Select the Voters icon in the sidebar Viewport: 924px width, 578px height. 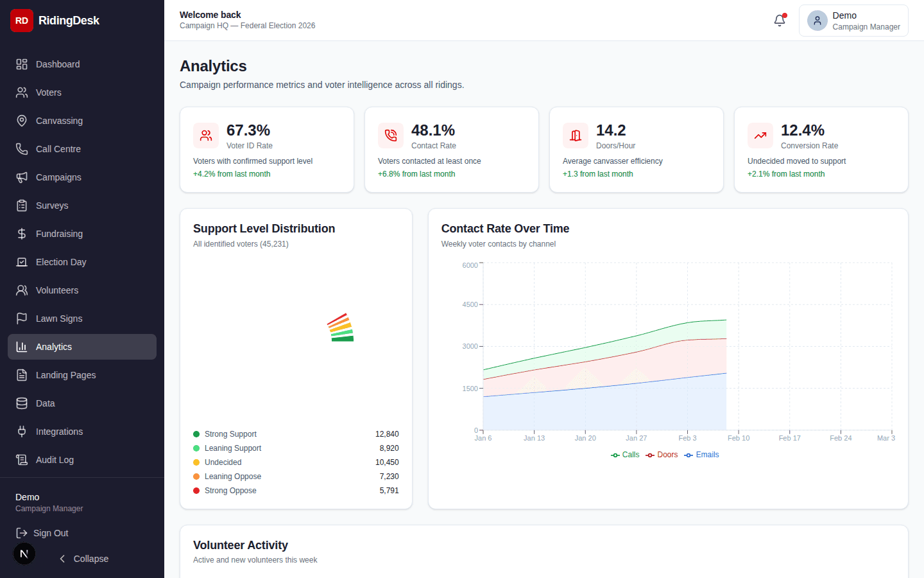coord(21,92)
